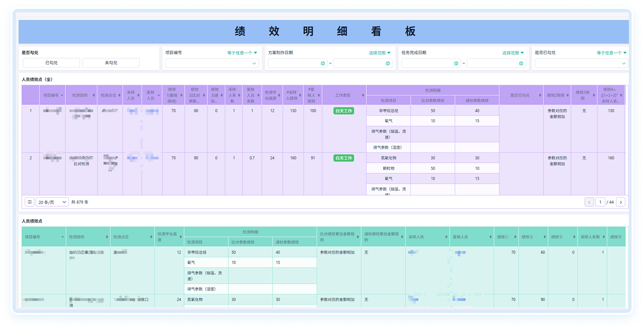Screen dimensions: 644x329
Task: Open the 任务完成日期 end date calendar icon
Action: click(521, 64)
